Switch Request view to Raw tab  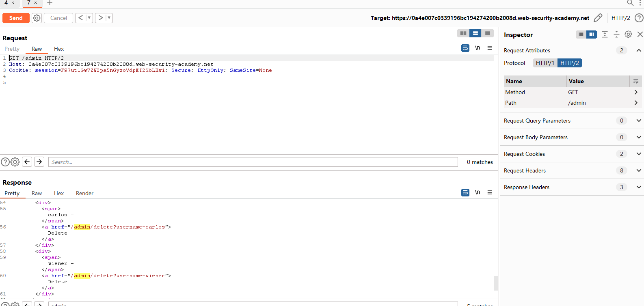37,49
